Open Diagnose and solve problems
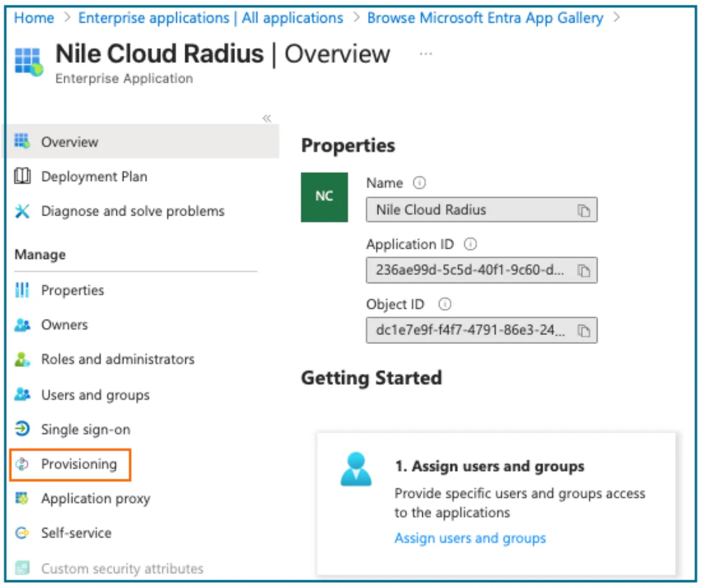The image size is (702, 588). [133, 211]
